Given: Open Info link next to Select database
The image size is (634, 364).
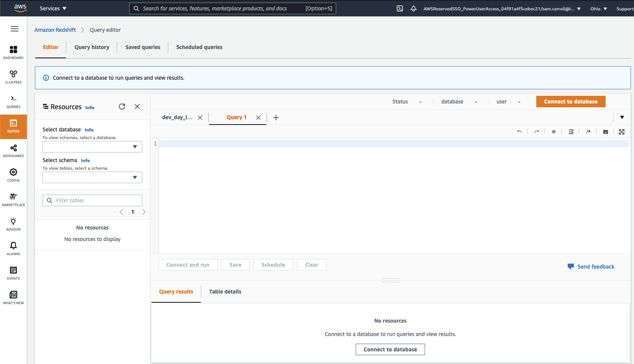Looking at the screenshot, I should [x=89, y=130].
